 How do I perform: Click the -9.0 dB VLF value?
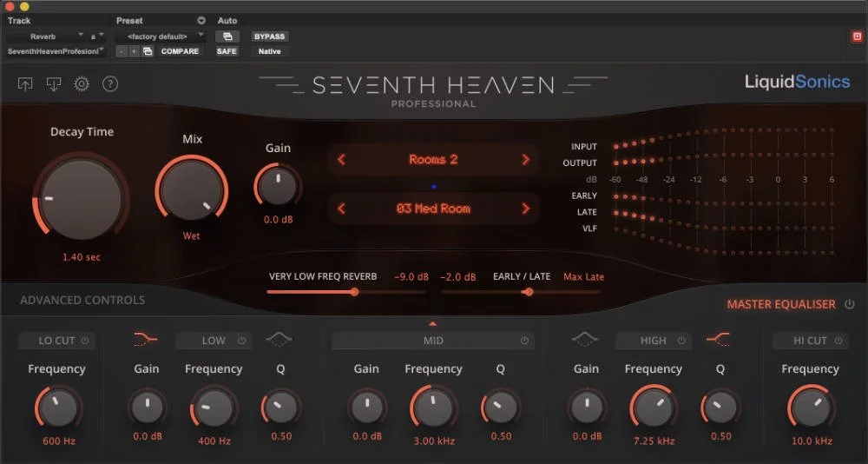click(x=411, y=276)
